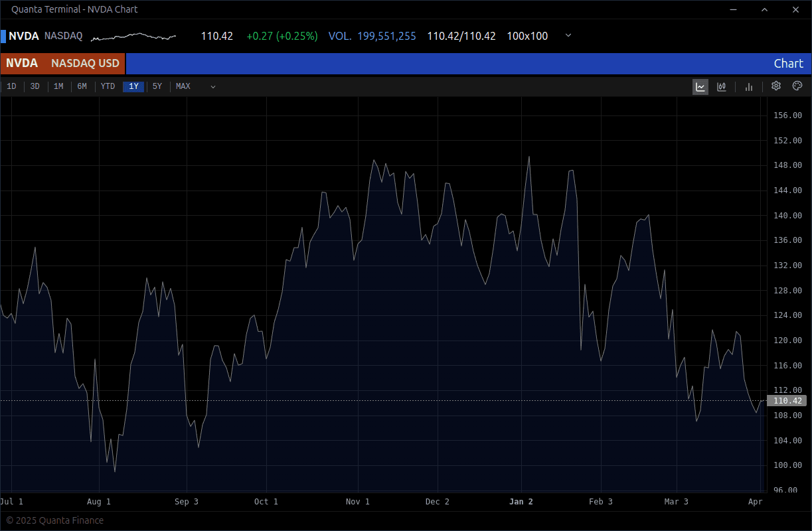Choose the 5Y range

[157, 86]
